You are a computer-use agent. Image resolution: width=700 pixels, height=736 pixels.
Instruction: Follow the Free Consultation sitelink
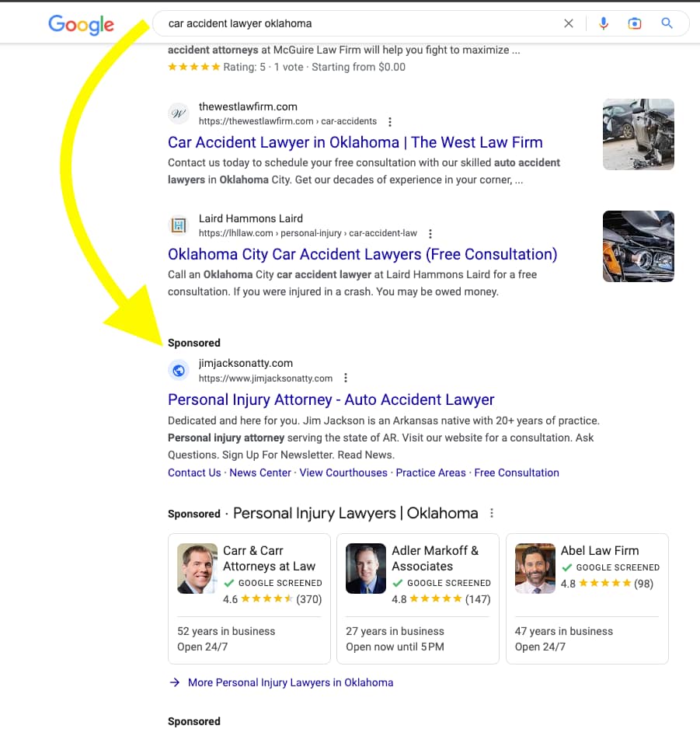click(517, 473)
